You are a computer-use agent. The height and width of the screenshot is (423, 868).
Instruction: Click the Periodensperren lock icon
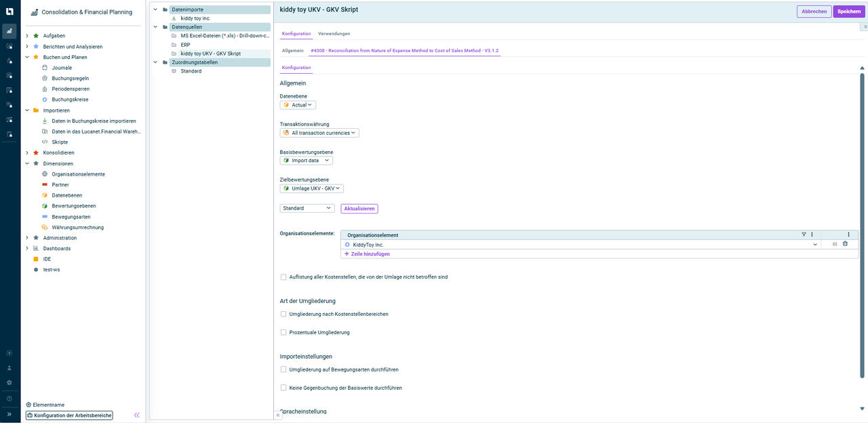[45, 89]
